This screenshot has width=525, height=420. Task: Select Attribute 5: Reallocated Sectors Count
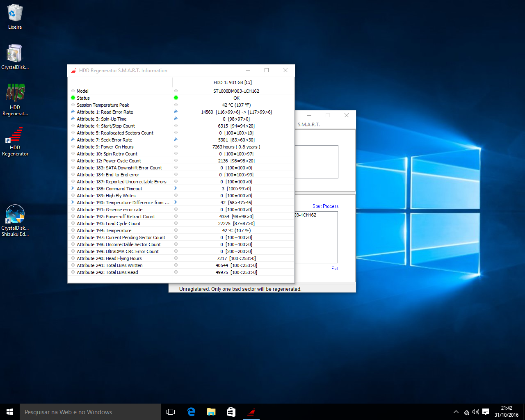115,133
